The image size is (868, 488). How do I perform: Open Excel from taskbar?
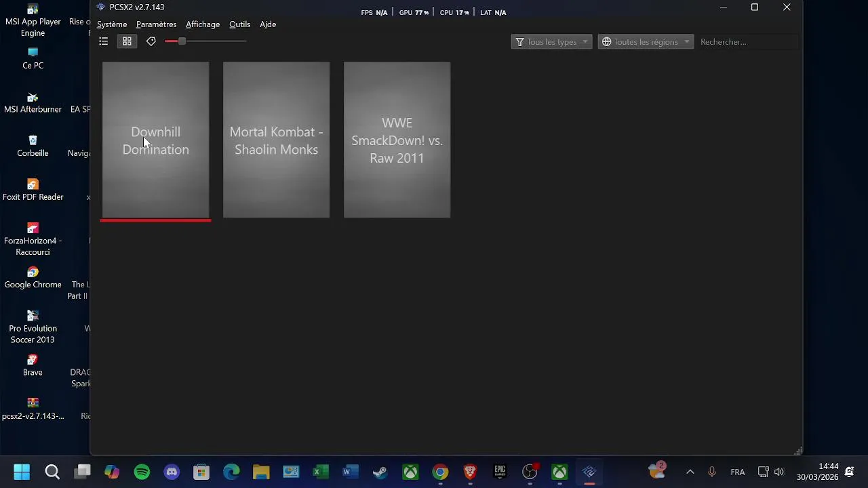321,472
